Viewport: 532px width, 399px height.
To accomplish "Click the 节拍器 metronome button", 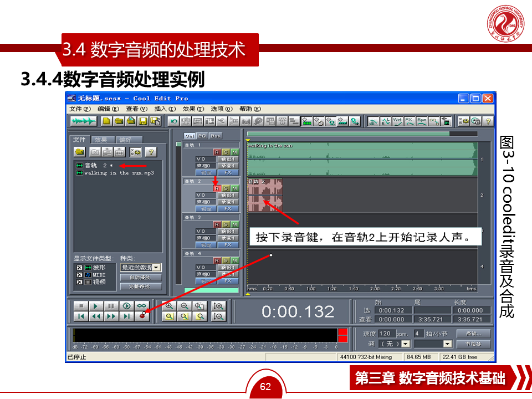I will (x=473, y=344).
